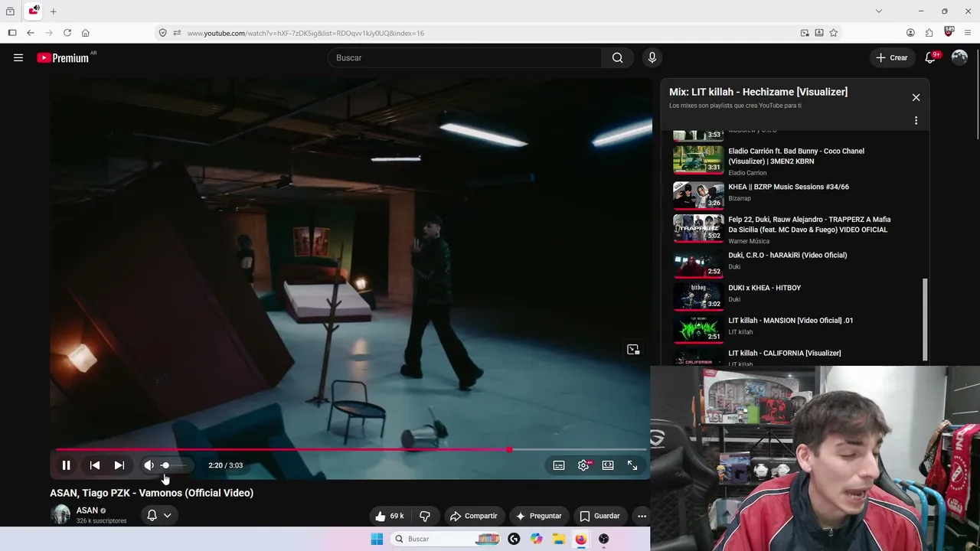
Task: Close the Mix playlist panel
Action: [916, 97]
